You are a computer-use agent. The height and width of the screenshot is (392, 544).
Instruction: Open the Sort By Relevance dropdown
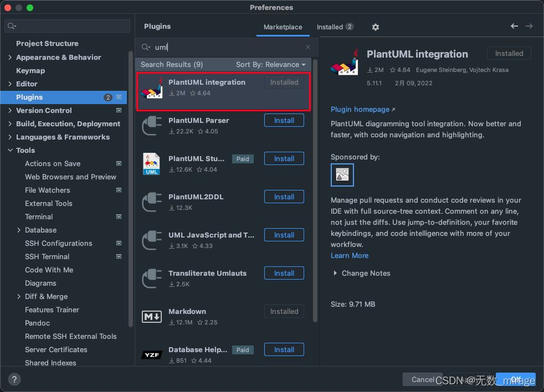[x=270, y=65]
